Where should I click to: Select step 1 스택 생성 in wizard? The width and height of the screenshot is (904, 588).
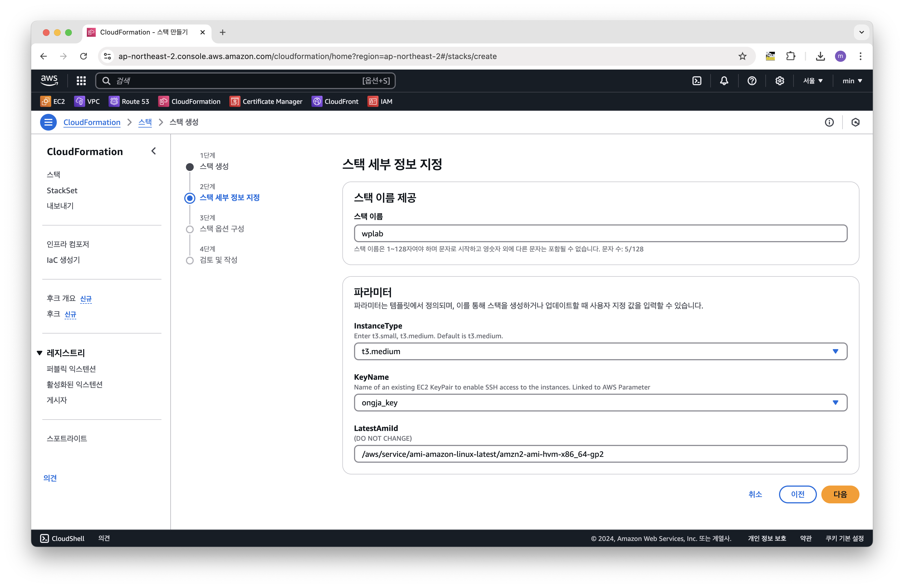[214, 166]
